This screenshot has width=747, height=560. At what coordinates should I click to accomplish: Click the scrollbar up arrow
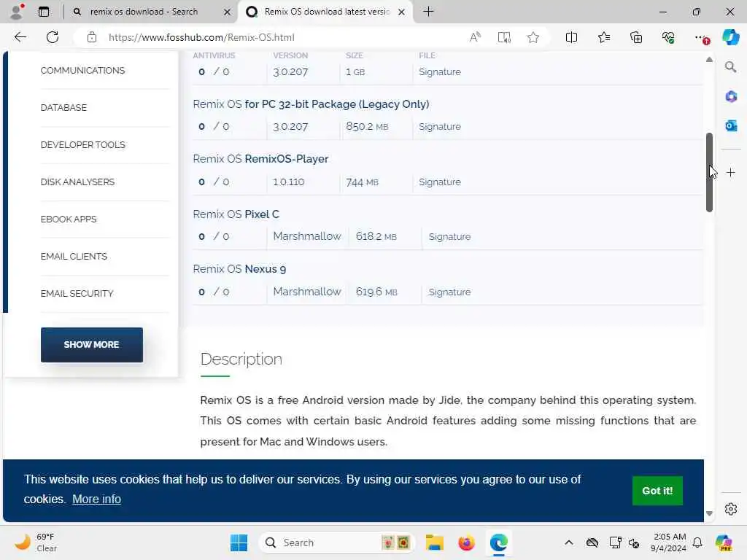pos(709,60)
